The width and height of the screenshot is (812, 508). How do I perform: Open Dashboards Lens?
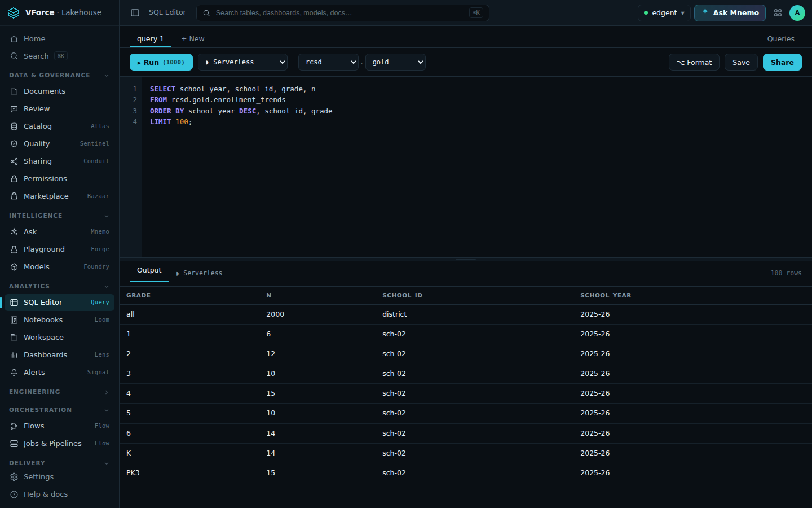[x=59, y=354]
